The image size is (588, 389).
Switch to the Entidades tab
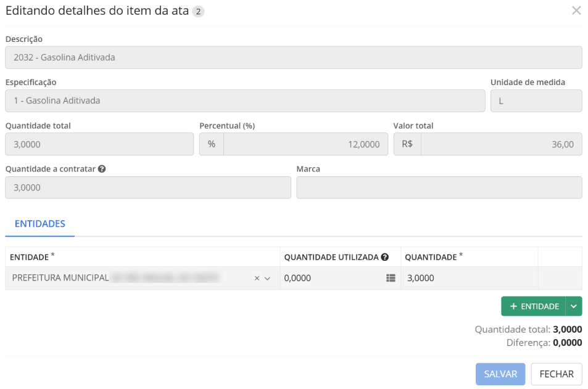40,224
